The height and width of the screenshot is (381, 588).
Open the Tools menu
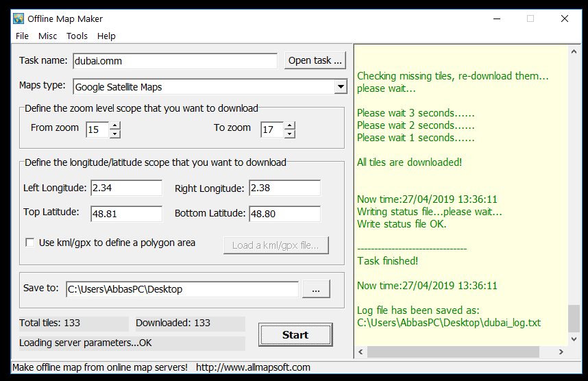pyautogui.click(x=77, y=36)
